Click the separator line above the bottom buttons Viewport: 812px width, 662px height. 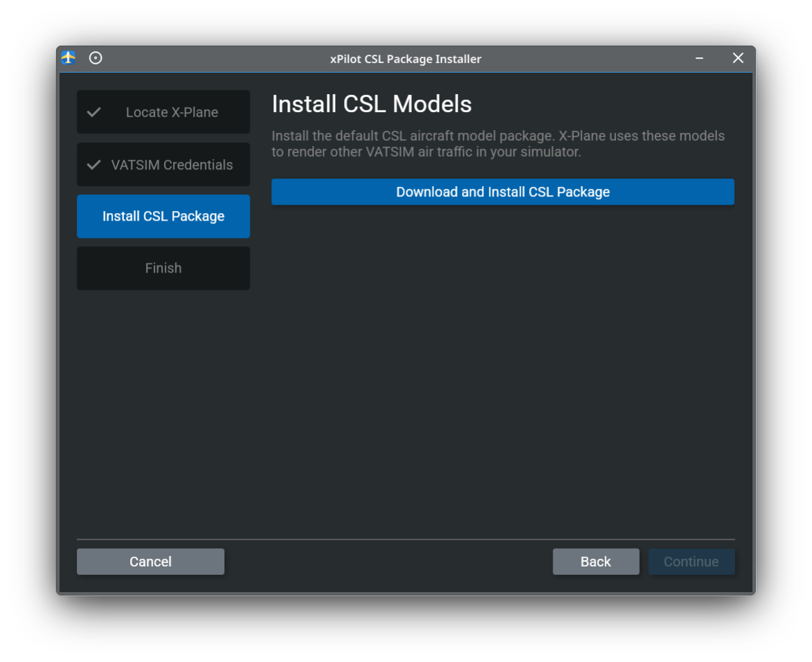click(x=406, y=538)
